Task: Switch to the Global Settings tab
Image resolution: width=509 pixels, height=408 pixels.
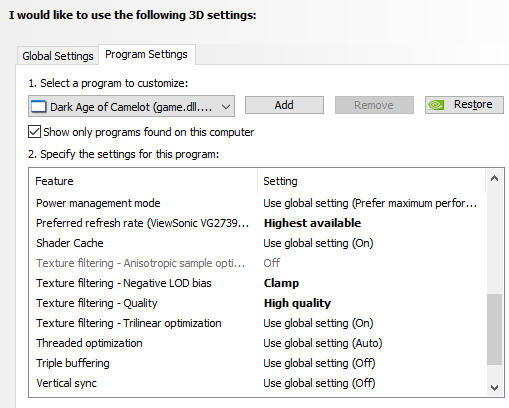Action: point(58,56)
